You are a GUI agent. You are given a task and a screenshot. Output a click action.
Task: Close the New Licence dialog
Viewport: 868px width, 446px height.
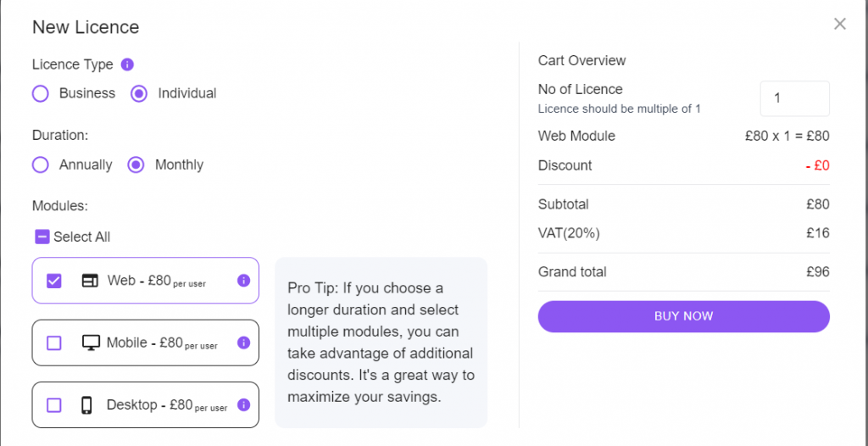point(840,24)
